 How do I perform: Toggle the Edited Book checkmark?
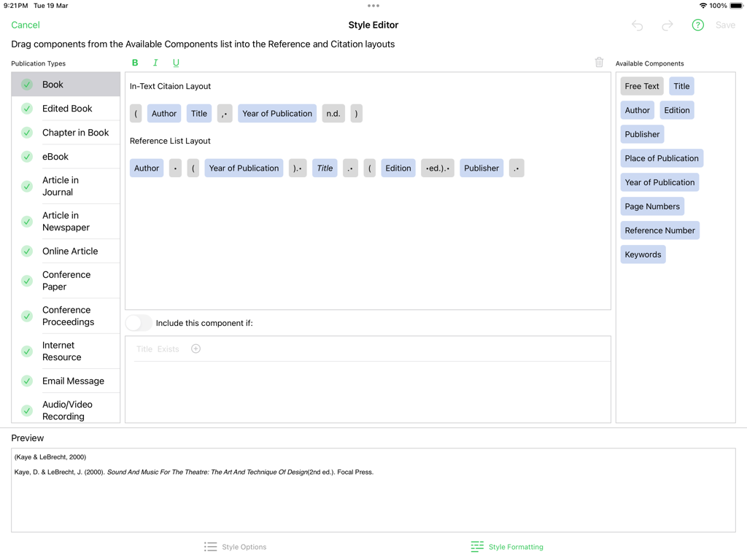point(26,108)
